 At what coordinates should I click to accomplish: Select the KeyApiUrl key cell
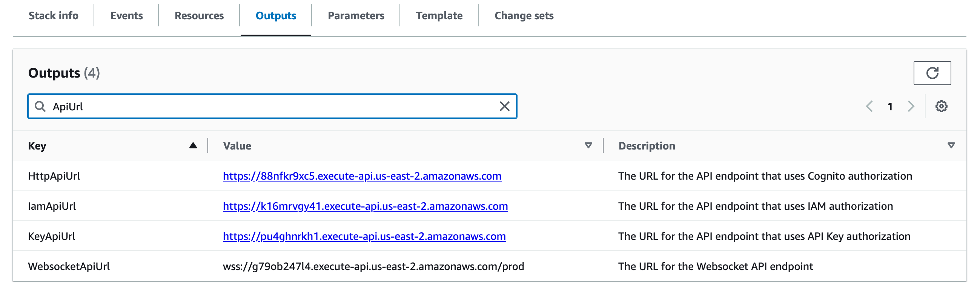pos(51,236)
